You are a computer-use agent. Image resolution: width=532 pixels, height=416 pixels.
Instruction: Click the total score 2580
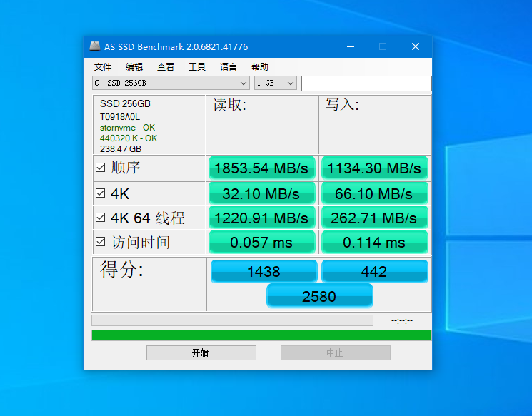click(320, 296)
